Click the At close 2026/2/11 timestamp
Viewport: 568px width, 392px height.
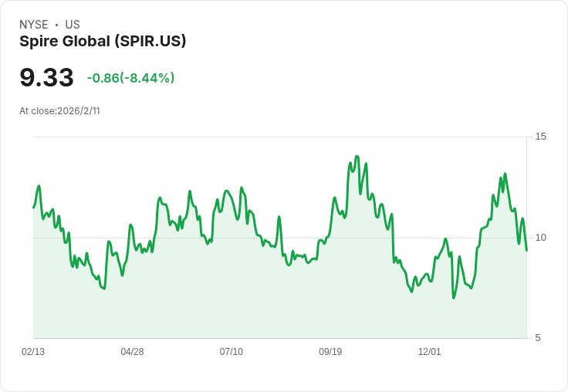(59, 110)
